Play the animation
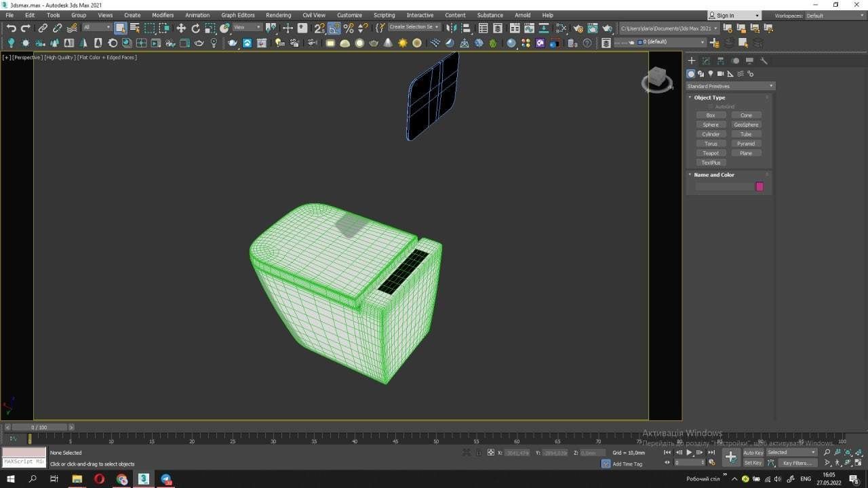Viewport: 868px width, 488px height. (x=690, y=452)
